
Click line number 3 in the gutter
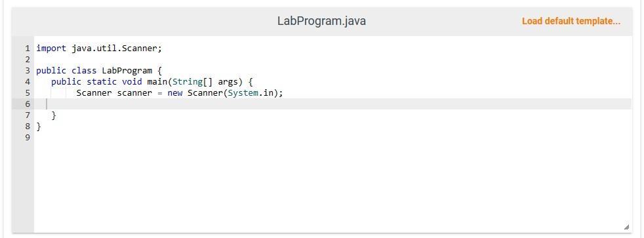28,71
